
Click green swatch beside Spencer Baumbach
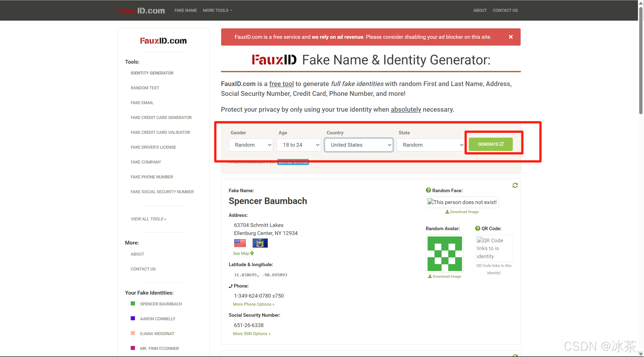click(133, 304)
